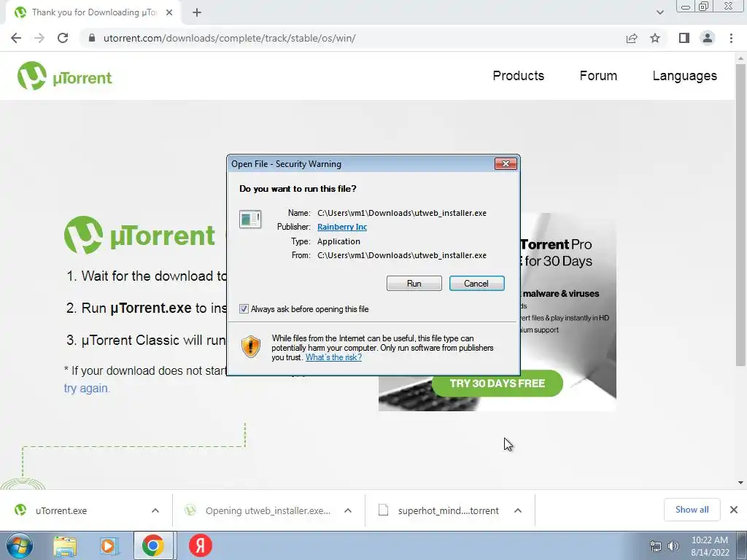Open Windows Media Player from the taskbar
The height and width of the screenshot is (560, 747).
tap(109, 545)
